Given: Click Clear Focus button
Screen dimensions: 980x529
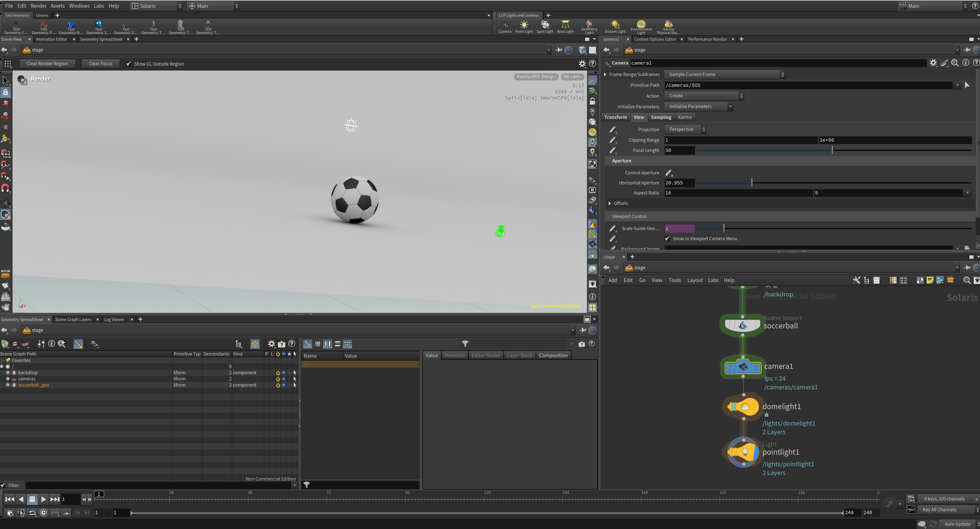Looking at the screenshot, I should coord(100,64).
